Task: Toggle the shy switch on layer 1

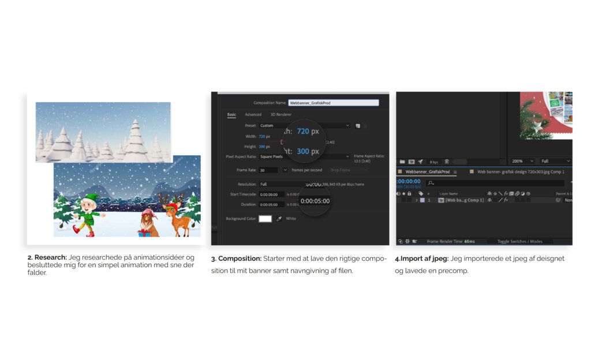Action: pos(489,200)
